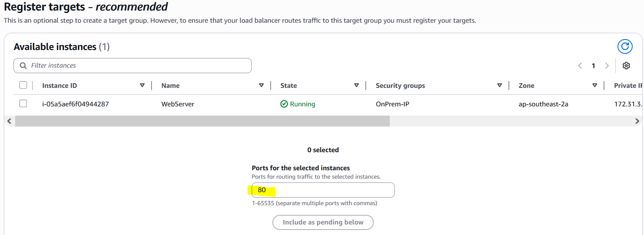Click the ports input field showing 80

pyautogui.click(x=323, y=190)
